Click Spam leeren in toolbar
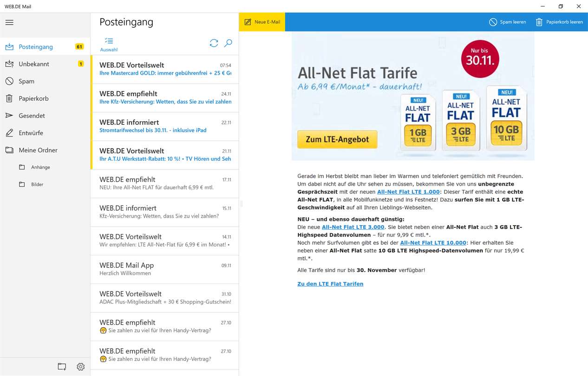The width and height of the screenshot is (588, 376). (x=508, y=22)
